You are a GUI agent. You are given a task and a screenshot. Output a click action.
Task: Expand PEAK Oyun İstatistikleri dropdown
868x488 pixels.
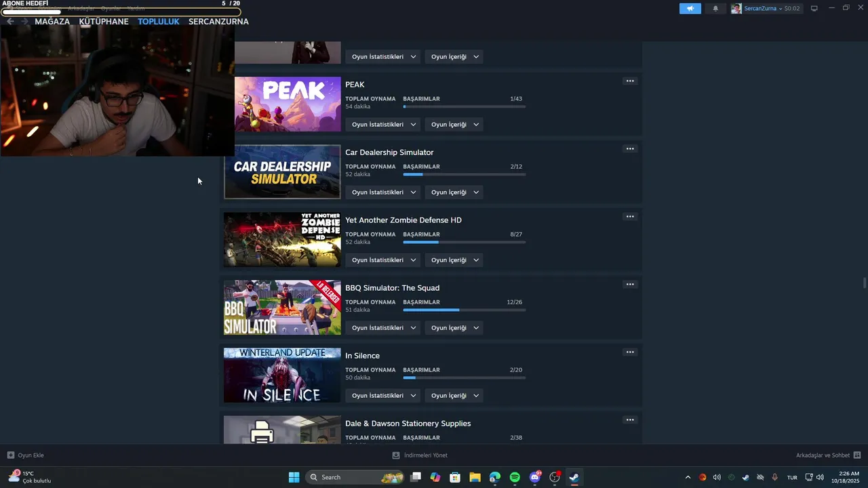click(x=383, y=125)
